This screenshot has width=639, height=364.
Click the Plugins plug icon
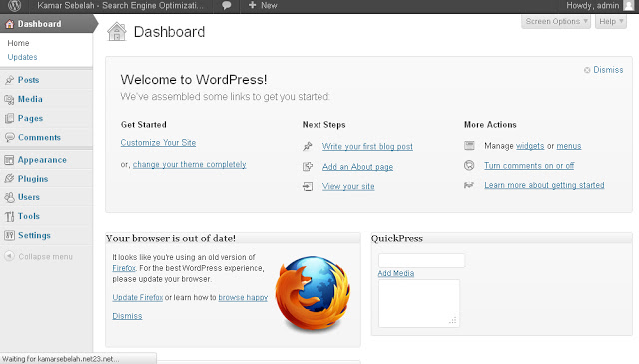9,179
